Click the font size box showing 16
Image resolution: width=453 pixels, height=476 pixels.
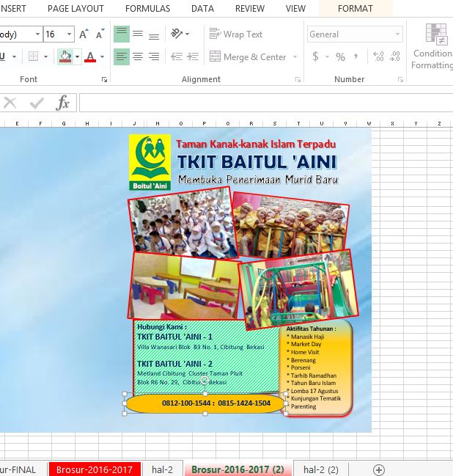click(x=54, y=34)
